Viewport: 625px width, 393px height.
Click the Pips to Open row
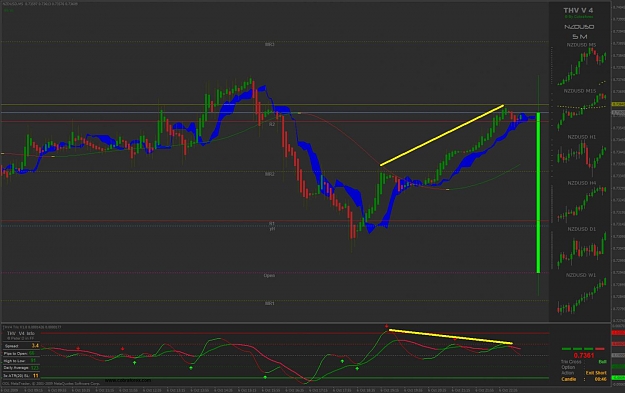[x=21, y=353]
